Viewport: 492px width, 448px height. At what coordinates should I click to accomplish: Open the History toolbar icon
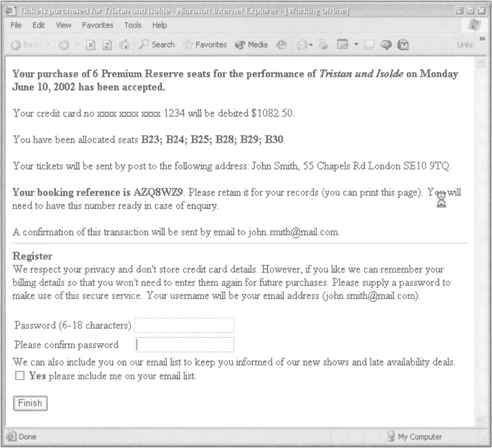pos(281,45)
